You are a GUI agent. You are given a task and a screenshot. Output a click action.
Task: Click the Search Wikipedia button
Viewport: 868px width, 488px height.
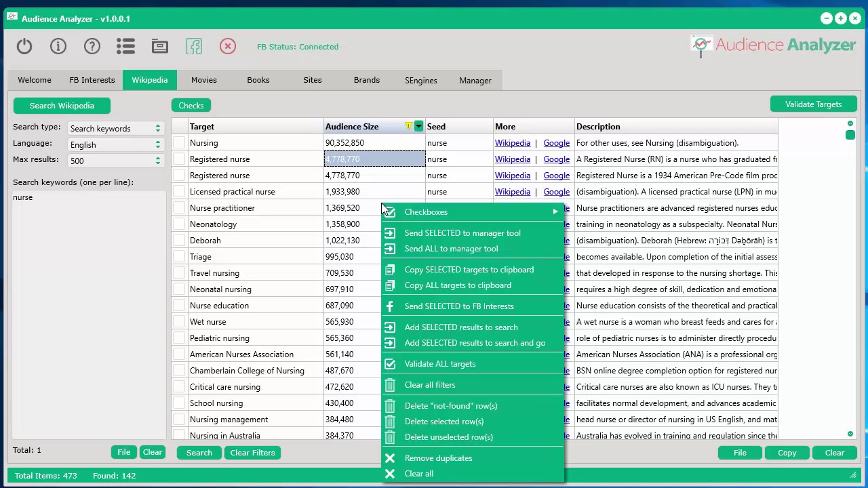[x=62, y=106]
